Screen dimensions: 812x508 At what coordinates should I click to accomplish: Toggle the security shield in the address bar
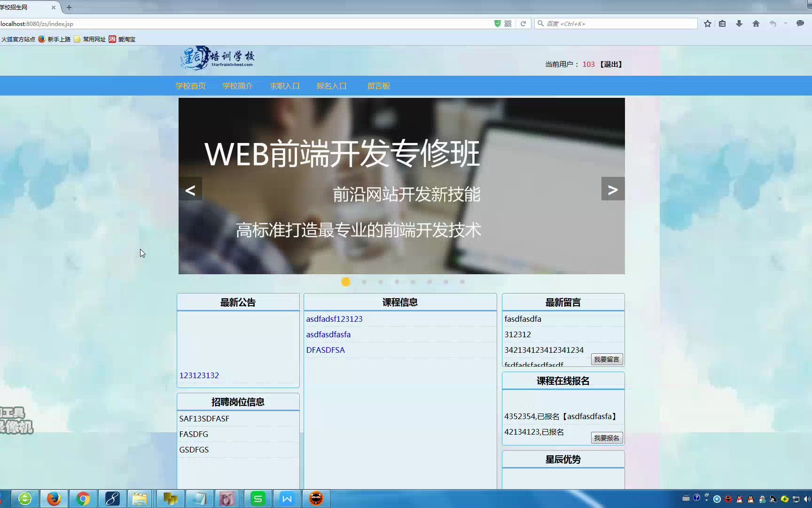497,23
